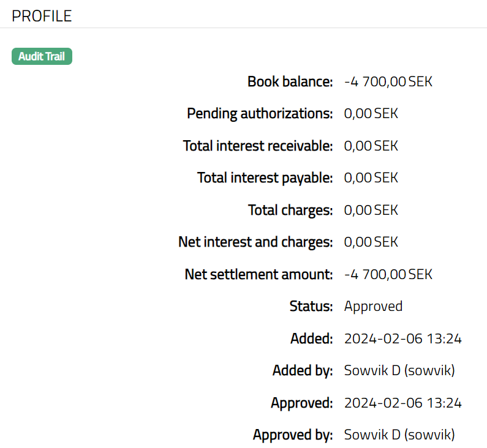Click the Net settlement amount label

click(259, 275)
